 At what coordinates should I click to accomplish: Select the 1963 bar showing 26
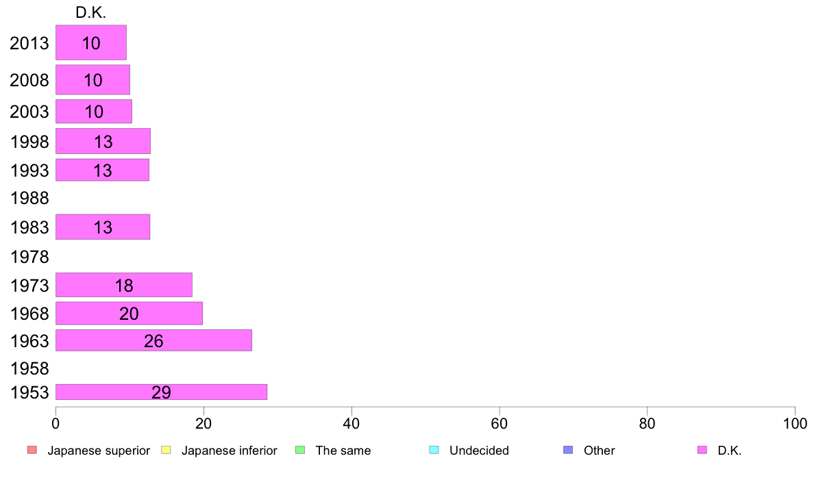[153, 340]
